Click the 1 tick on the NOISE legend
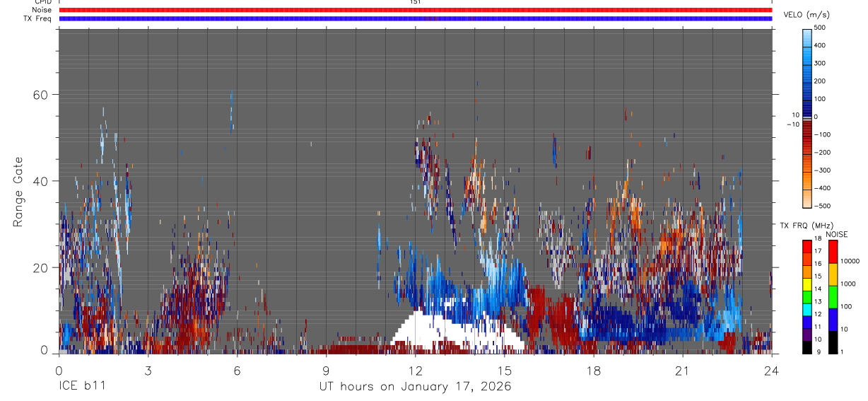This screenshot has height=401, width=868. point(843,352)
